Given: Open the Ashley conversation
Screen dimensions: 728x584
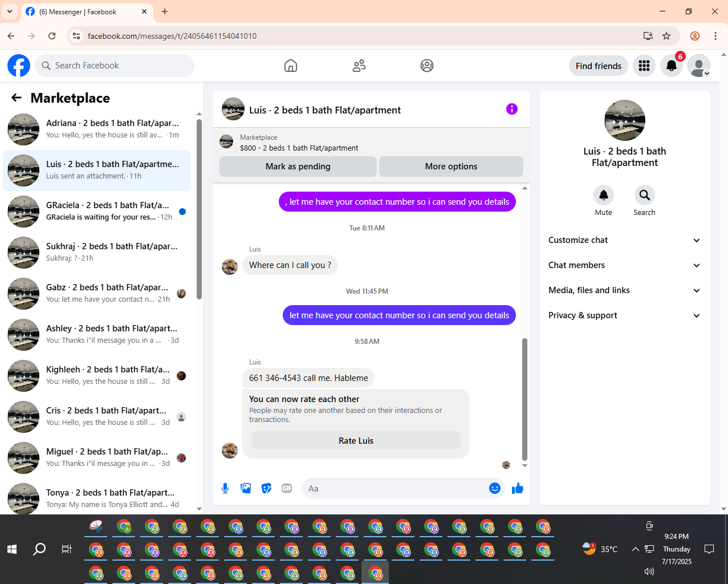Looking at the screenshot, I should pos(97,335).
